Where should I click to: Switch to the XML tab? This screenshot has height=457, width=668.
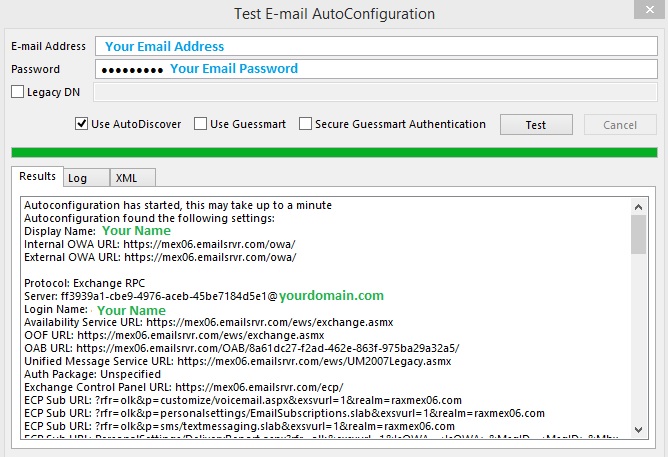[126, 178]
